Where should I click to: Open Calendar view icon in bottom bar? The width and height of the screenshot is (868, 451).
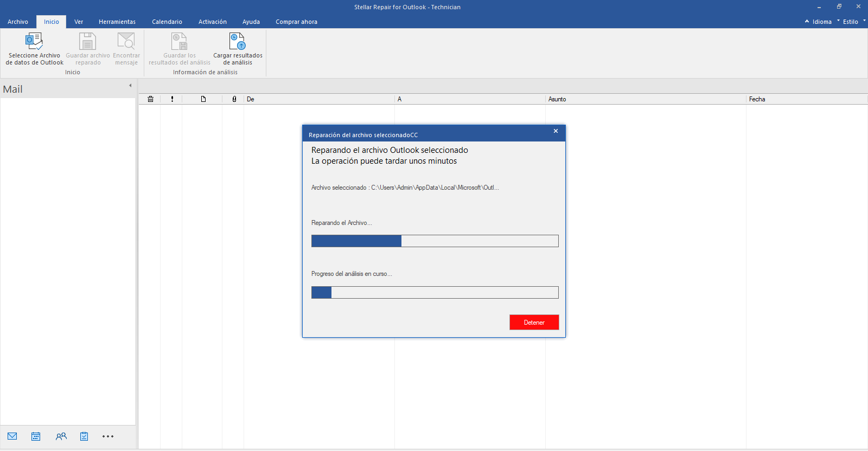click(36, 436)
